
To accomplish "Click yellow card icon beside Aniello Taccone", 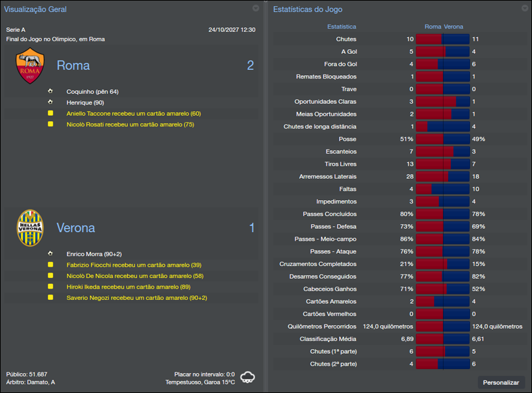I will [x=50, y=114].
